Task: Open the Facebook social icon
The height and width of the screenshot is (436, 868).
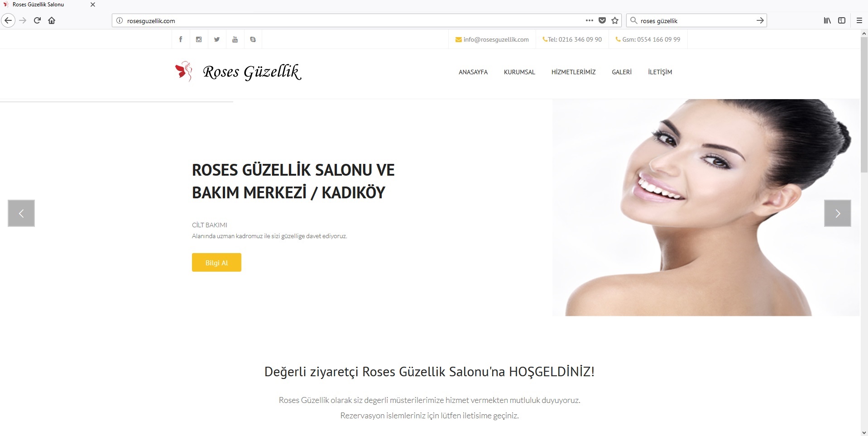Action: (x=181, y=39)
